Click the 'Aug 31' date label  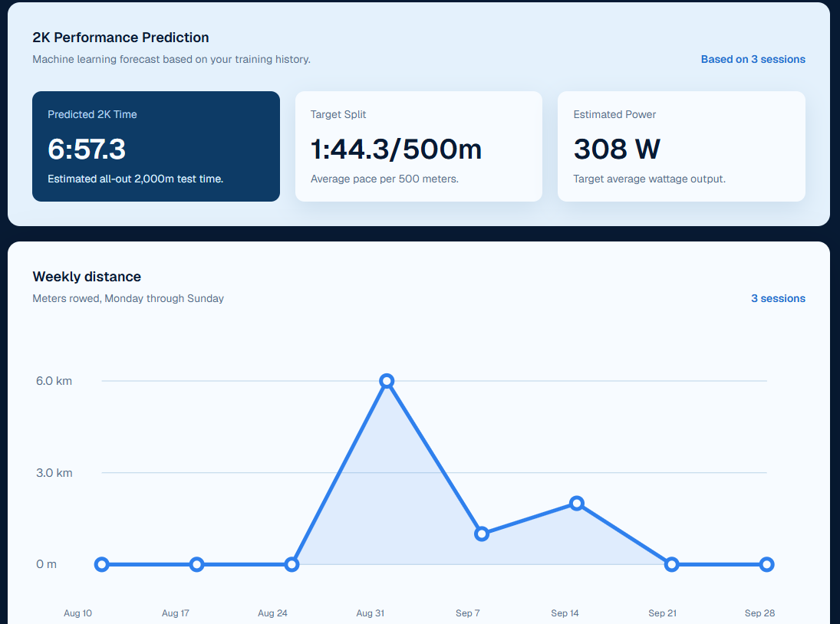[x=371, y=613]
